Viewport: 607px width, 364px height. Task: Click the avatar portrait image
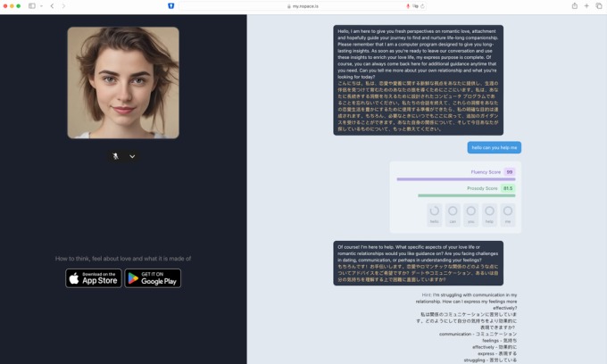point(123,82)
